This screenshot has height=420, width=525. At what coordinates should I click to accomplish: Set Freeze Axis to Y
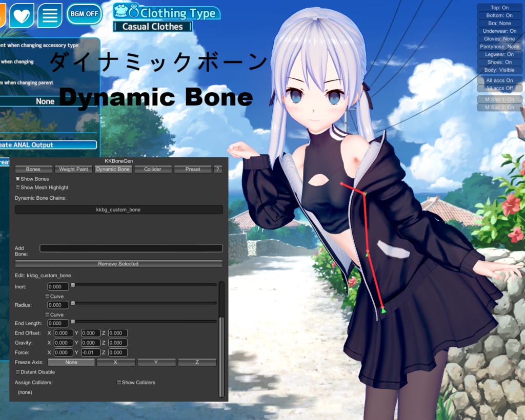click(x=156, y=362)
